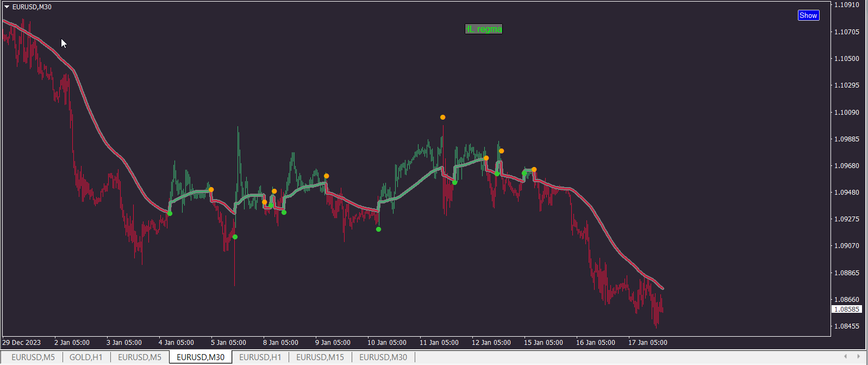
Task: Click the green HL regma label
Action: pyautogui.click(x=484, y=29)
